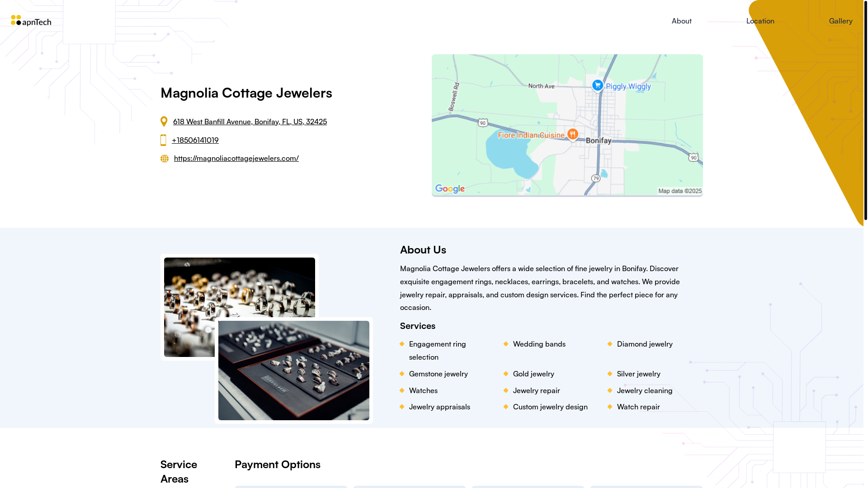Viewport: 868px width, 488px height.
Task: Click the Watch repair service item
Action: (x=638, y=407)
